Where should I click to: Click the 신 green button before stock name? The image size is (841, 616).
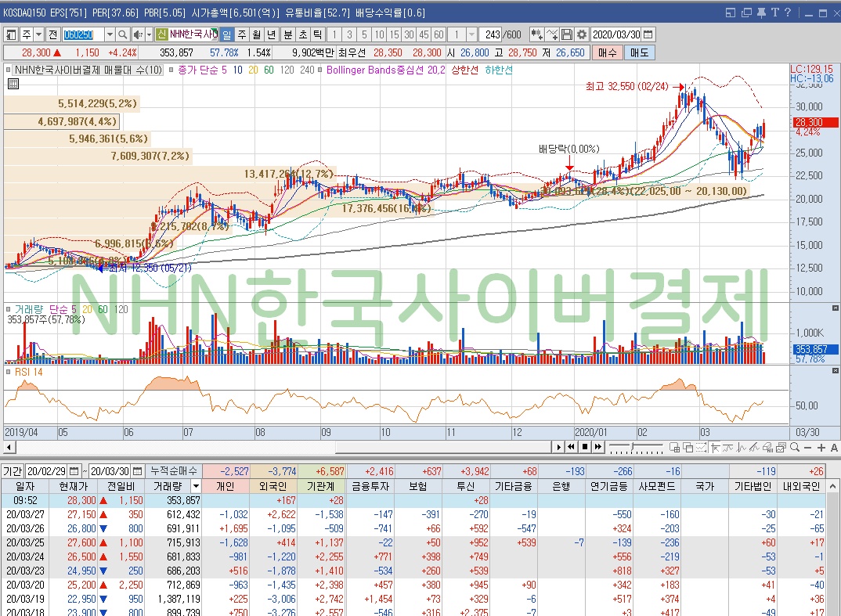tap(161, 35)
